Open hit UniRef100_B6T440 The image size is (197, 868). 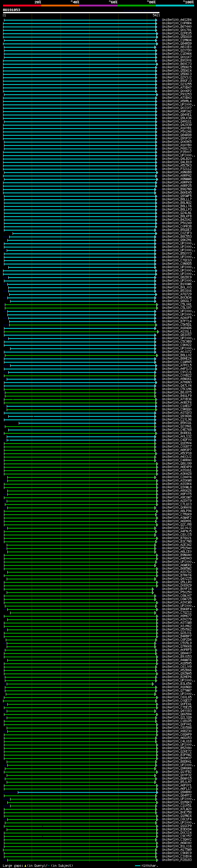(176, 26)
